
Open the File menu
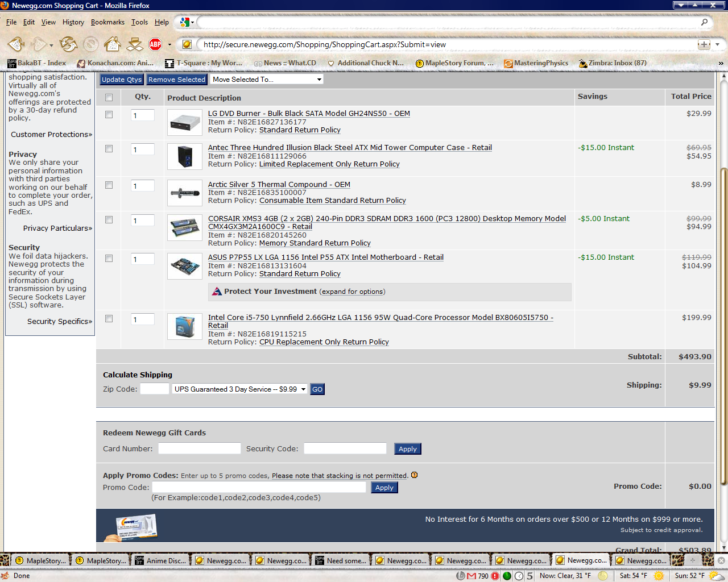[x=11, y=22]
